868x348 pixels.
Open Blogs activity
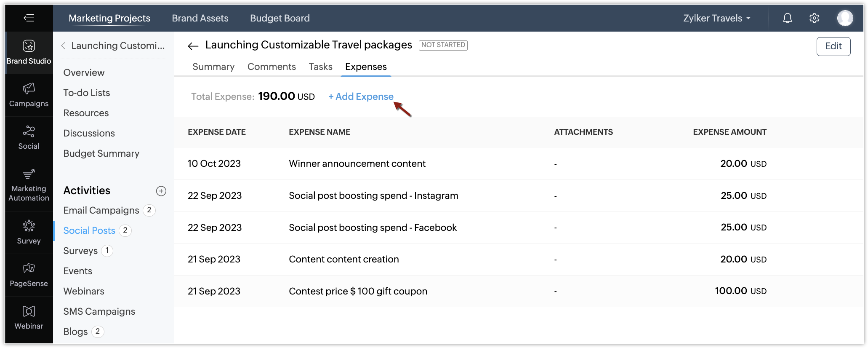pyautogui.click(x=75, y=332)
